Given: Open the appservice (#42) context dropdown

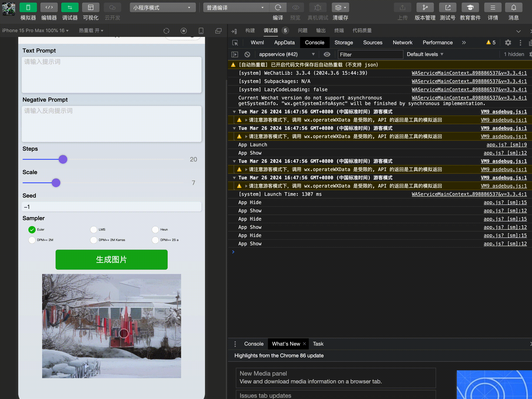Looking at the screenshot, I should [x=287, y=54].
